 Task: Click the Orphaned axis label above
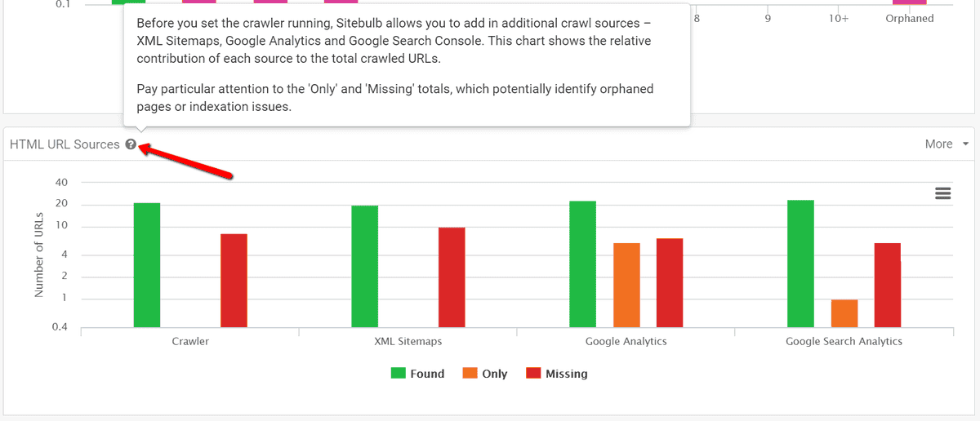(909, 18)
